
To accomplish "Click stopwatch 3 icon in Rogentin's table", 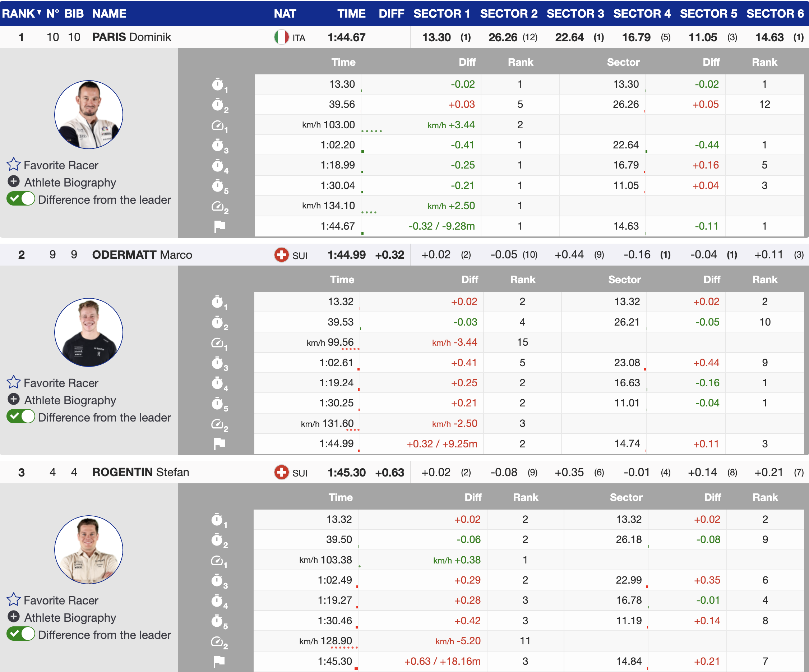I will pyautogui.click(x=218, y=580).
